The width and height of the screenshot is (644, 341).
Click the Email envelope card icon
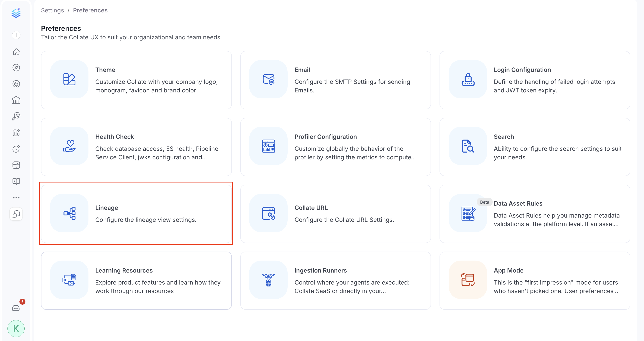(269, 79)
